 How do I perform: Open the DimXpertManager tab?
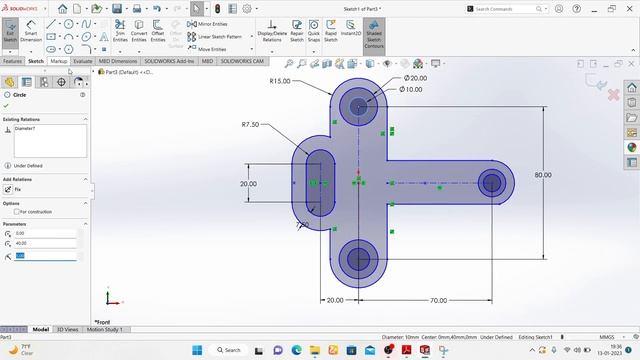61,82
